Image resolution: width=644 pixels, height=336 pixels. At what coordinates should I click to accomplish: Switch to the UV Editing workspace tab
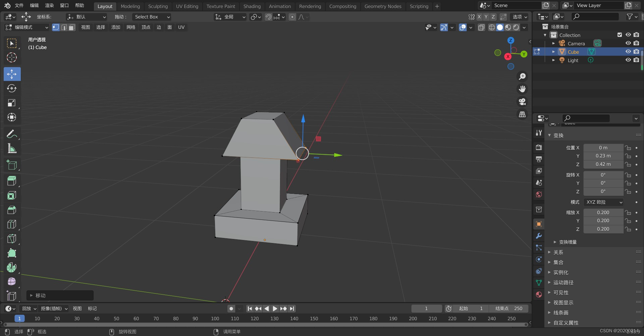[x=187, y=6]
